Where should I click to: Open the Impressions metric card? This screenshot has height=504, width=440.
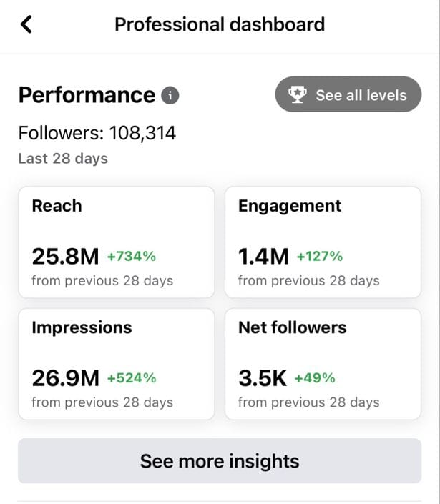coord(116,363)
